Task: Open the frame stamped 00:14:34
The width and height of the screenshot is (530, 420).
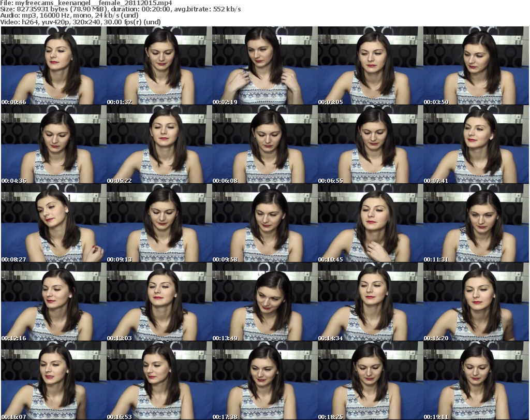Action: (x=371, y=301)
